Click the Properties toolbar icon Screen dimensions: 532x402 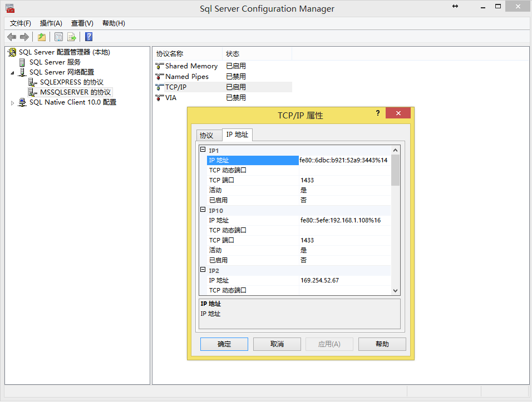pyautogui.click(x=57, y=37)
